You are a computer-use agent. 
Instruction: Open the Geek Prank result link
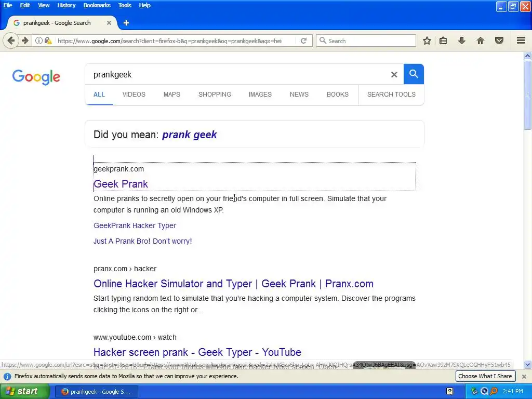(121, 184)
